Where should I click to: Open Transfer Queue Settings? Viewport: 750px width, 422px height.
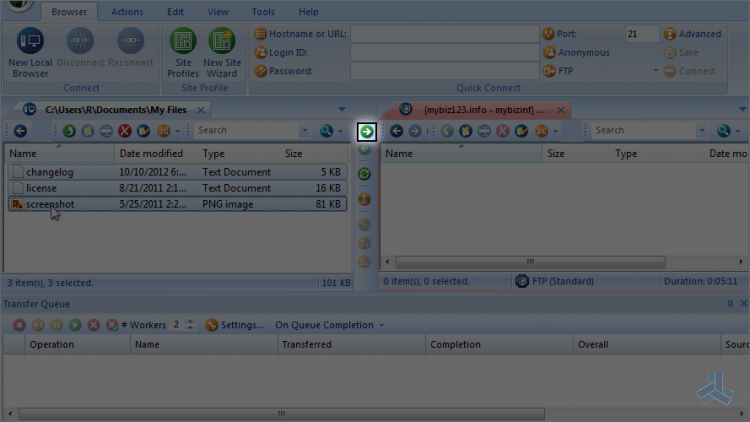pos(234,325)
